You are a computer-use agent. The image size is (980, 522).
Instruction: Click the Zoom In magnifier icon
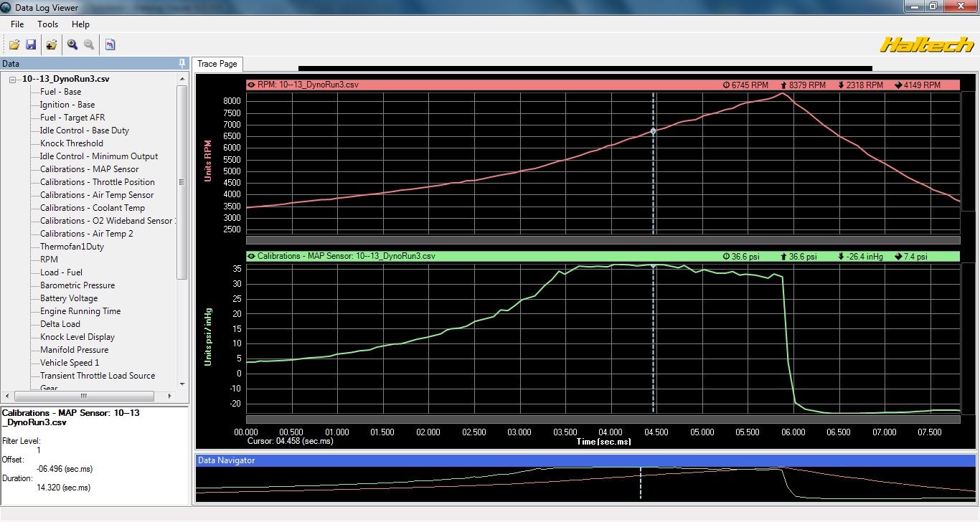pyautogui.click(x=72, y=44)
